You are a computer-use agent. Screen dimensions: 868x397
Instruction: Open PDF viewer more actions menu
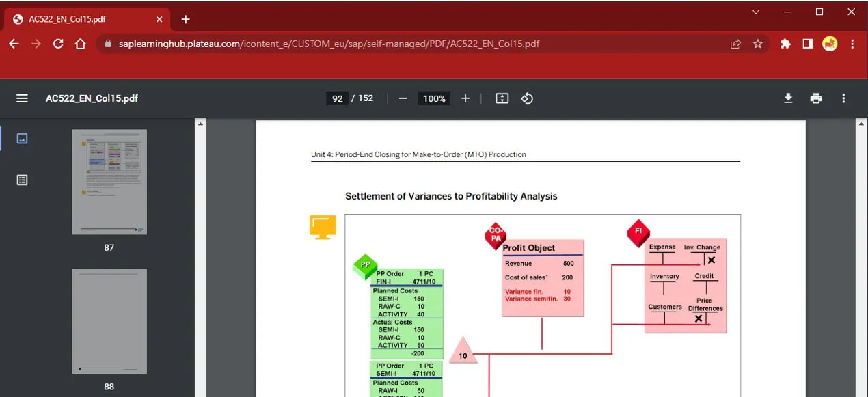click(x=843, y=98)
